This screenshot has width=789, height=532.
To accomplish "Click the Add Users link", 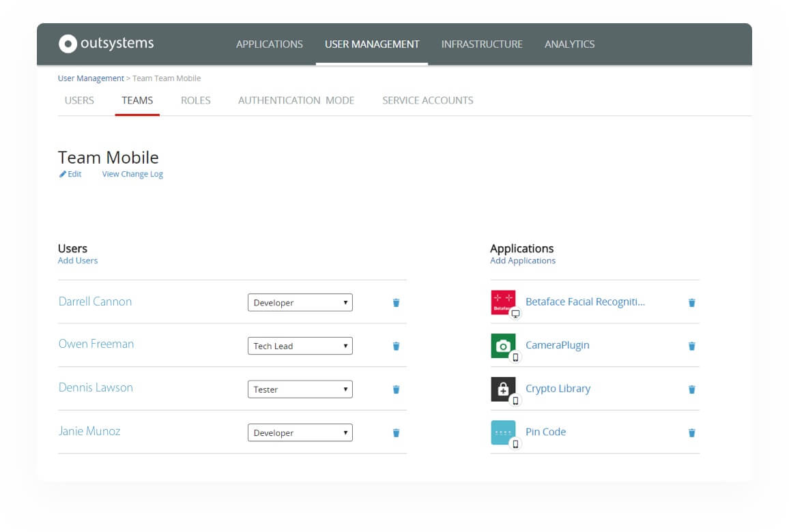I will coord(78,261).
